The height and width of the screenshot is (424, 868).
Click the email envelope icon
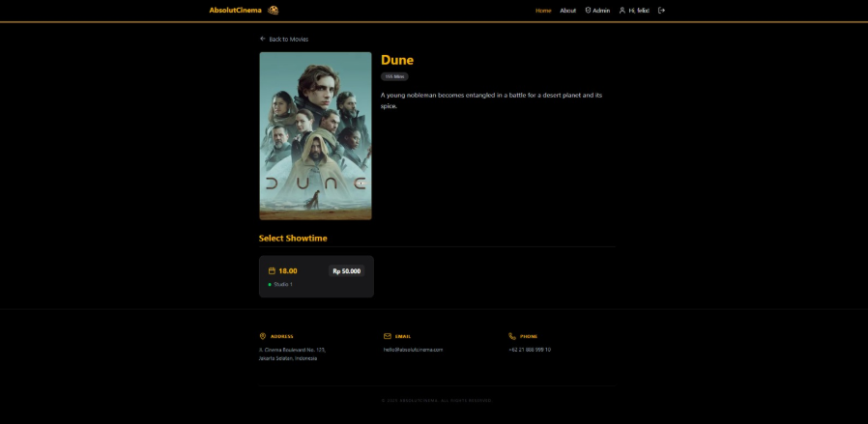point(388,336)
